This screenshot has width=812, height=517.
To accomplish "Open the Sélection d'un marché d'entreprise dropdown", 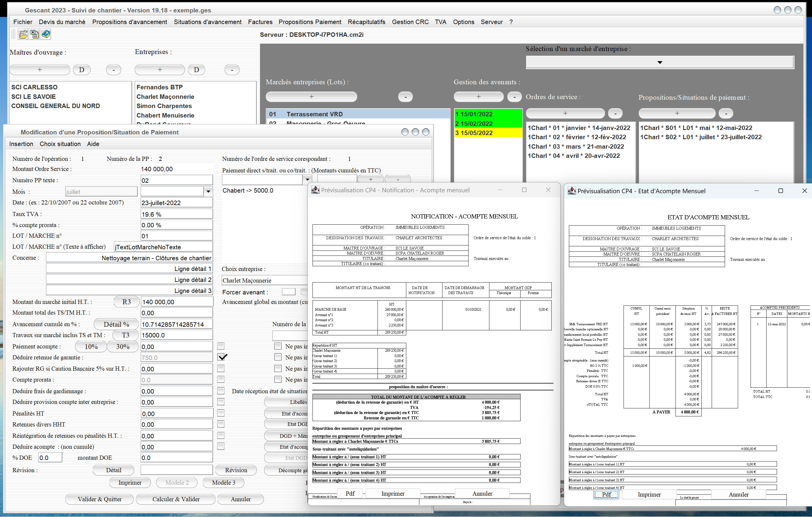I will click(x=659, y=62).
